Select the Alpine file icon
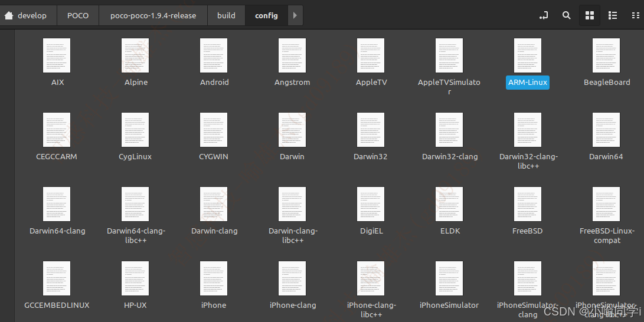 click(135, 55)
